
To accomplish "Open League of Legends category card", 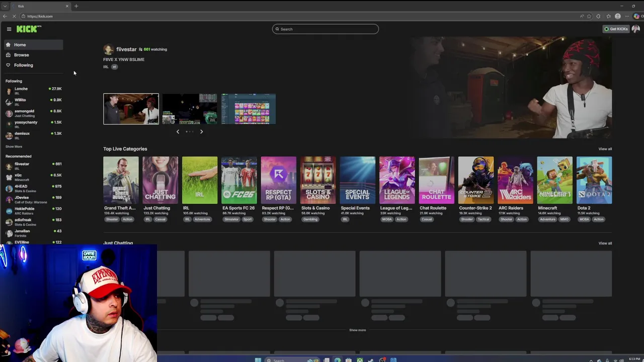I will (x=397, y=180).
